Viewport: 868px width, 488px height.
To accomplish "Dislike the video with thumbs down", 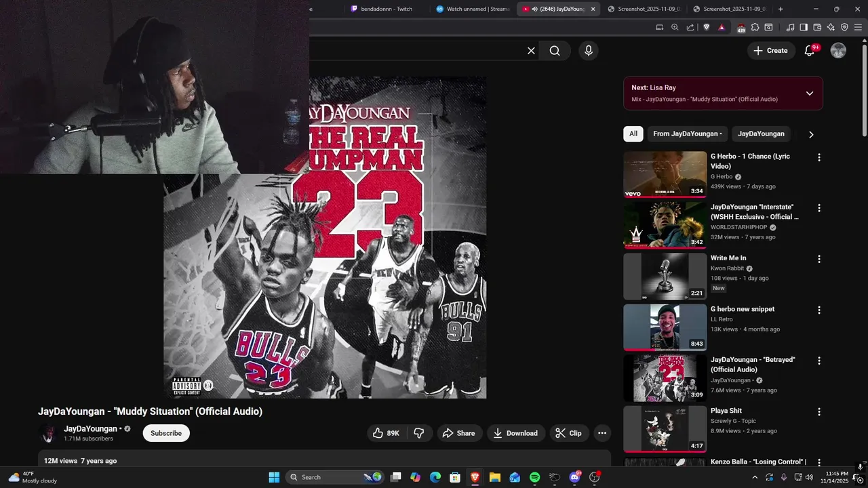I will [419, 433].
